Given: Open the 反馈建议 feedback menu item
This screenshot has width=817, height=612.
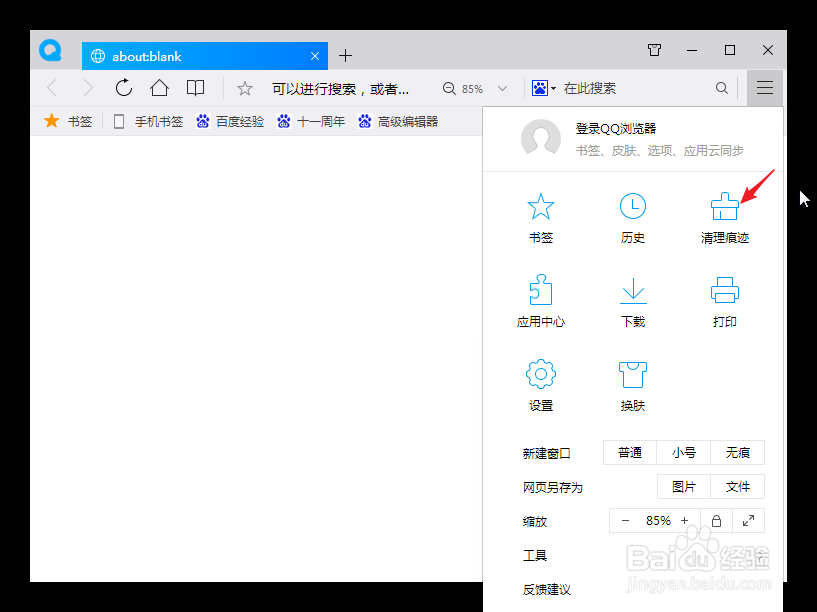Looking at the screenshot, I should click(x=546, y=590).
